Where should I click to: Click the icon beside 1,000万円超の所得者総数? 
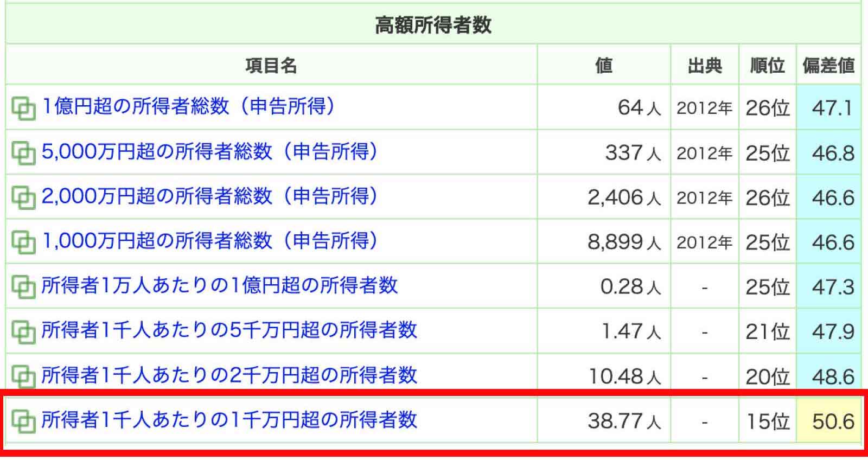[x=23, y=242]
